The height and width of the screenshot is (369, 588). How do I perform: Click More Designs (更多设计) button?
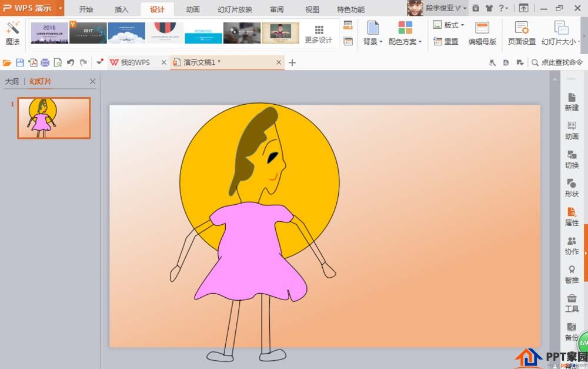point(319,34)
